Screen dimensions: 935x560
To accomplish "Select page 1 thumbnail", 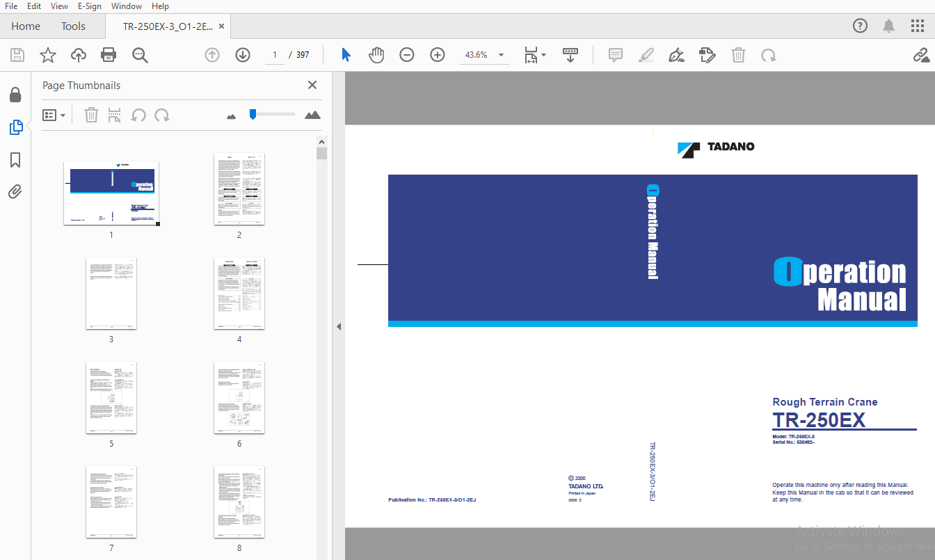I will tap(111, 193).
